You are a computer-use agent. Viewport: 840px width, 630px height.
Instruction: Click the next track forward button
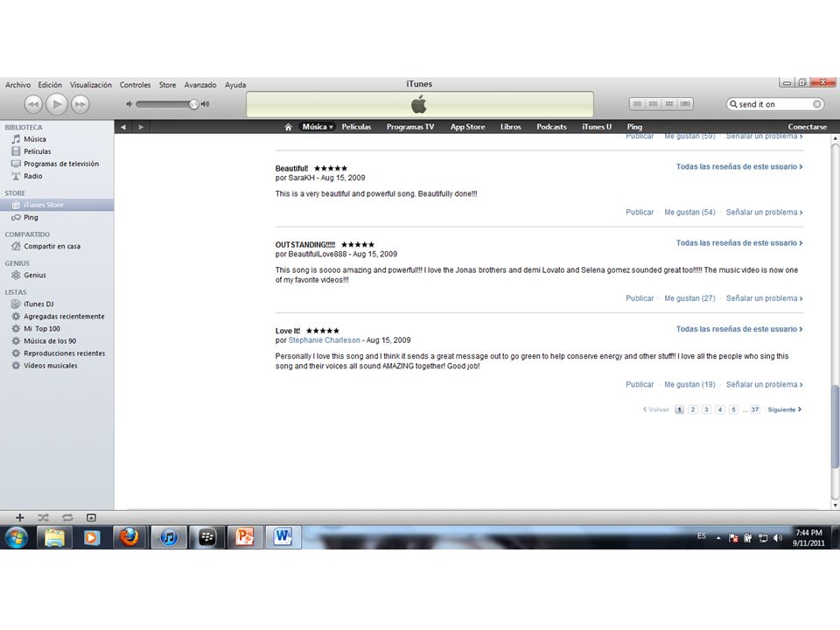point(80,104)
